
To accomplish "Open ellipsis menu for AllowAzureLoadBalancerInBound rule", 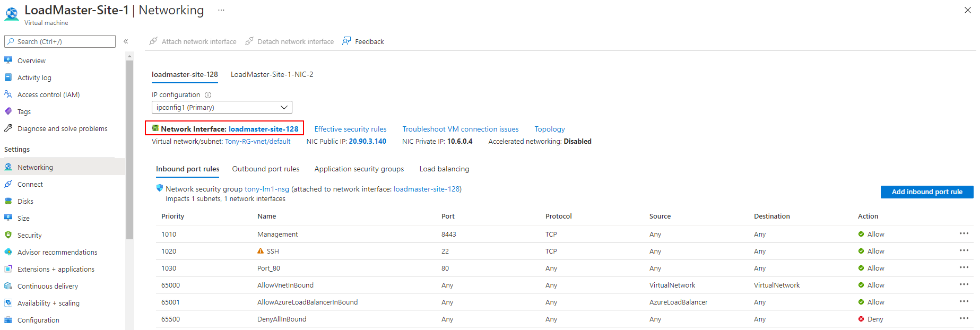I will [x=964, y=301].
